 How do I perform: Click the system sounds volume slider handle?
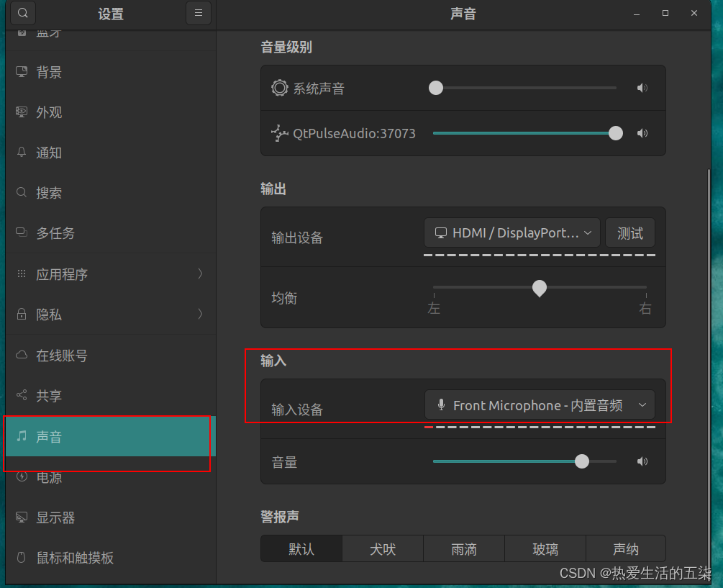click(x=436, y=88)
